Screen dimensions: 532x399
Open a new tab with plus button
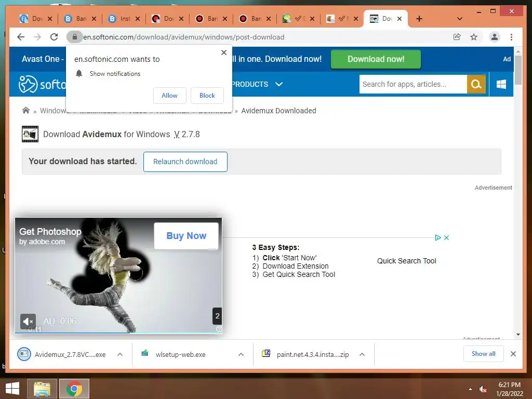[419, 19]
